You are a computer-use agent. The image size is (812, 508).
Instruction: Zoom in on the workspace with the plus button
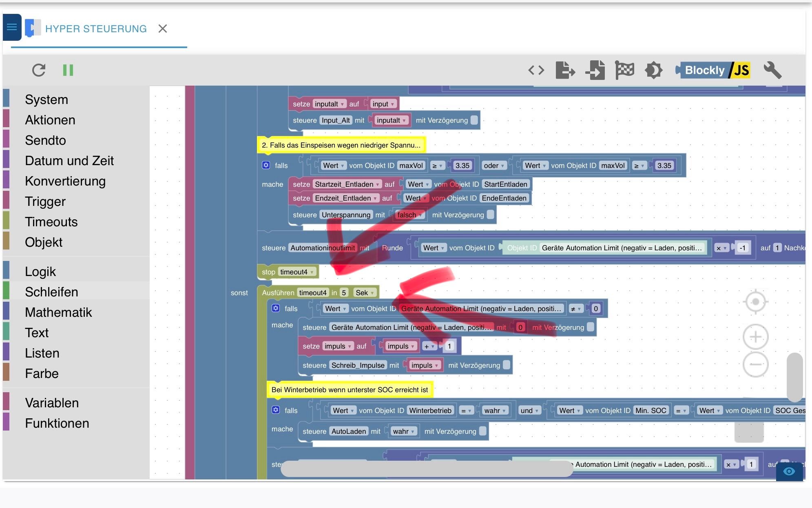[755, 337]
